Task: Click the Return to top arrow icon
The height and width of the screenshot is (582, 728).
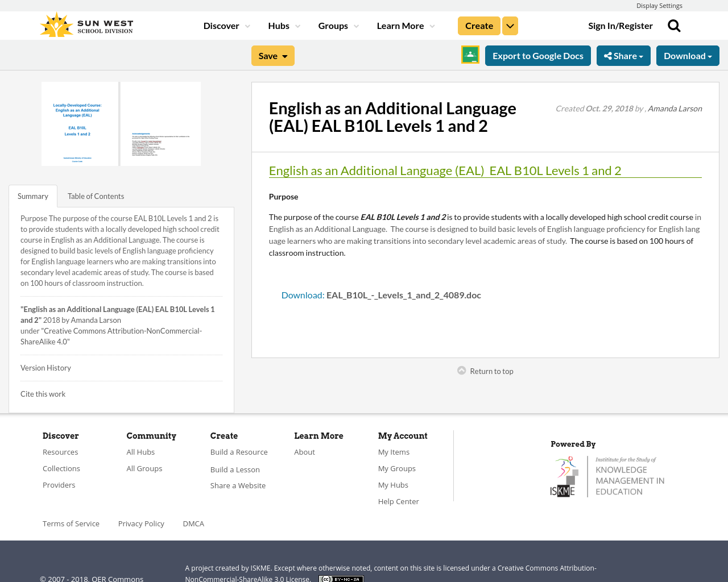Action: coord(461,369)
